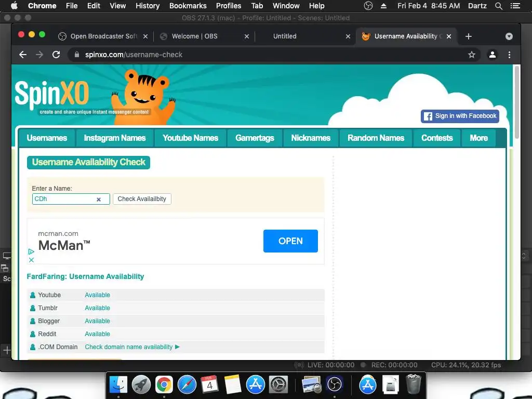
Task: Click the SpinXO logo
Action: click(52, 94)
